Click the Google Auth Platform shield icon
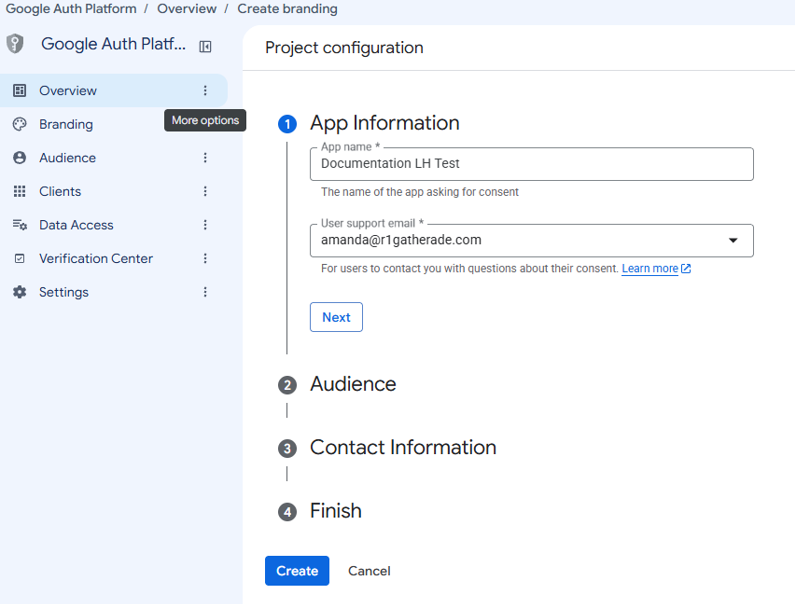The height and width of the screenshot is (604, 795). [x=15, y=44]
